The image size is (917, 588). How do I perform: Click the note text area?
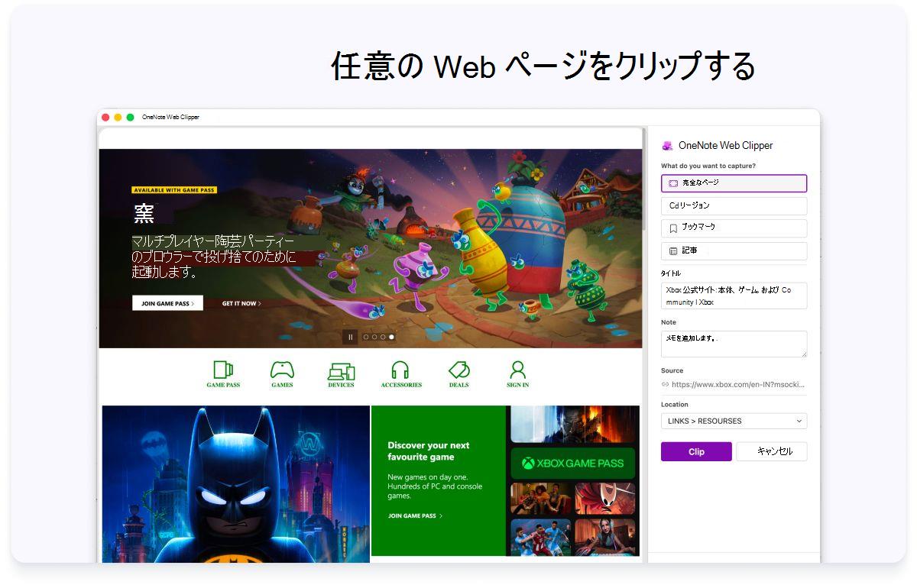pyautogui.click(x=734, y=344)
